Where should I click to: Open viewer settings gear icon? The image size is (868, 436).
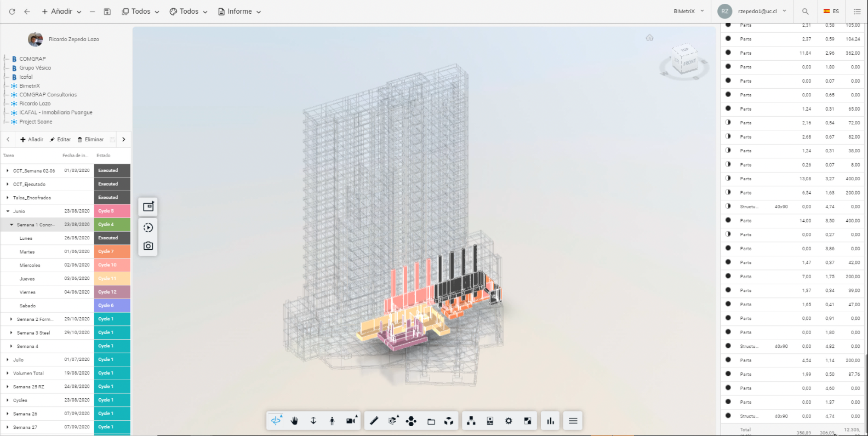[x=509, y=421]
